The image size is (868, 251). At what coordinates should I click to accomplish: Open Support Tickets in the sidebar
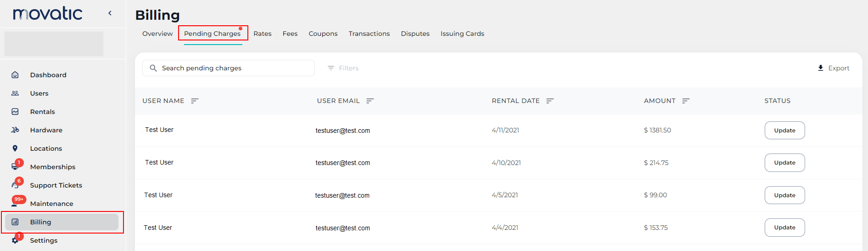click(56, 185)
